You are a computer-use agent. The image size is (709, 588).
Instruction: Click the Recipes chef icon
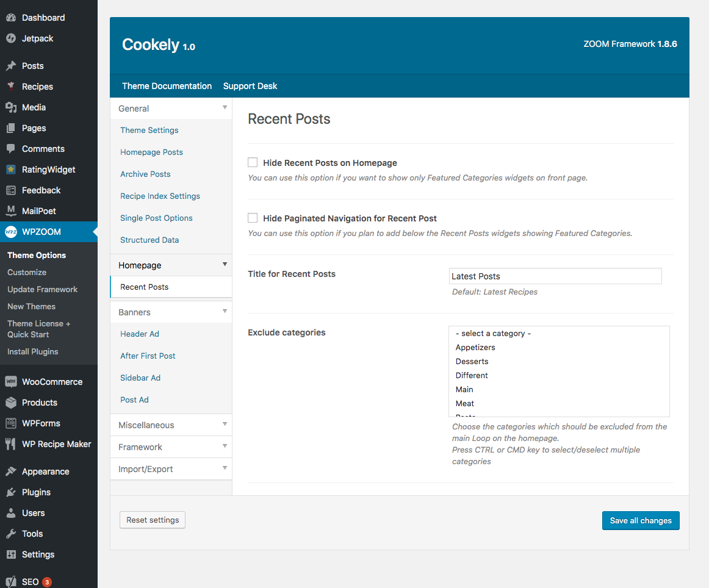pyautogui.click(x=11, y=87)
